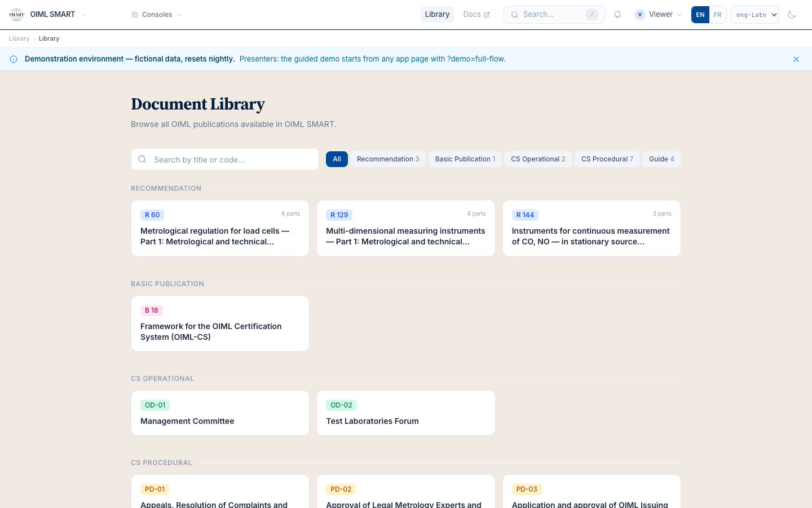Click the PD-02 code badge

click(x=341, y=489)
